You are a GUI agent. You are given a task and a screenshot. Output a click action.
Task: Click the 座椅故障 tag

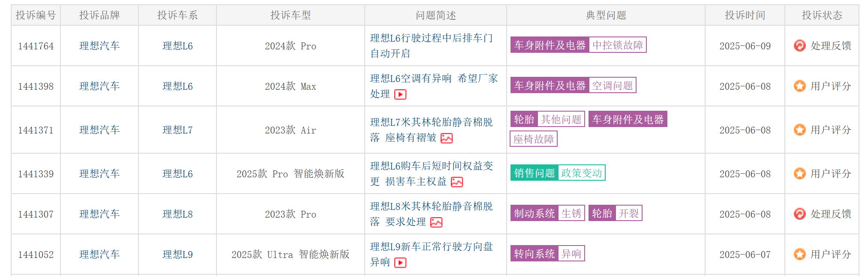[534, 139]
